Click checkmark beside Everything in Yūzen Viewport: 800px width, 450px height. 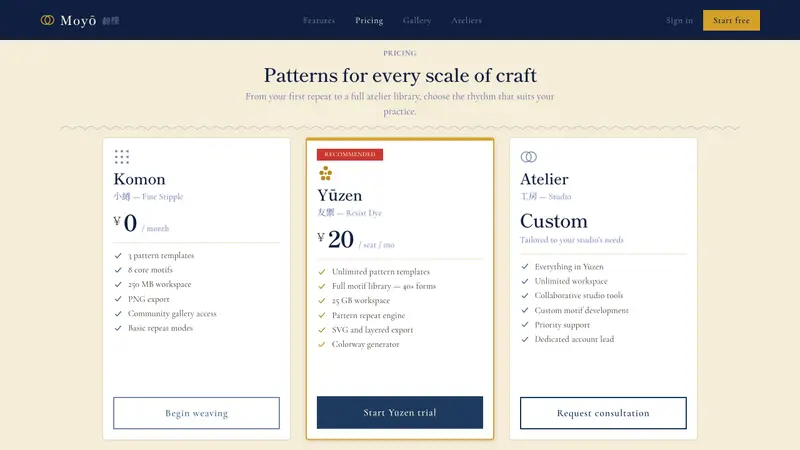click(525, 266)
